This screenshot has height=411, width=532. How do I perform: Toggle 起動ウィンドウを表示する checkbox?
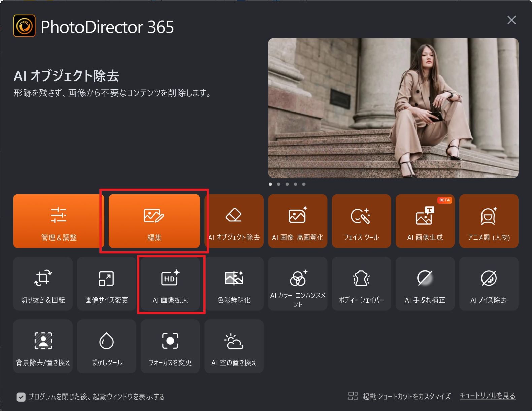click(x=21, y=397)
